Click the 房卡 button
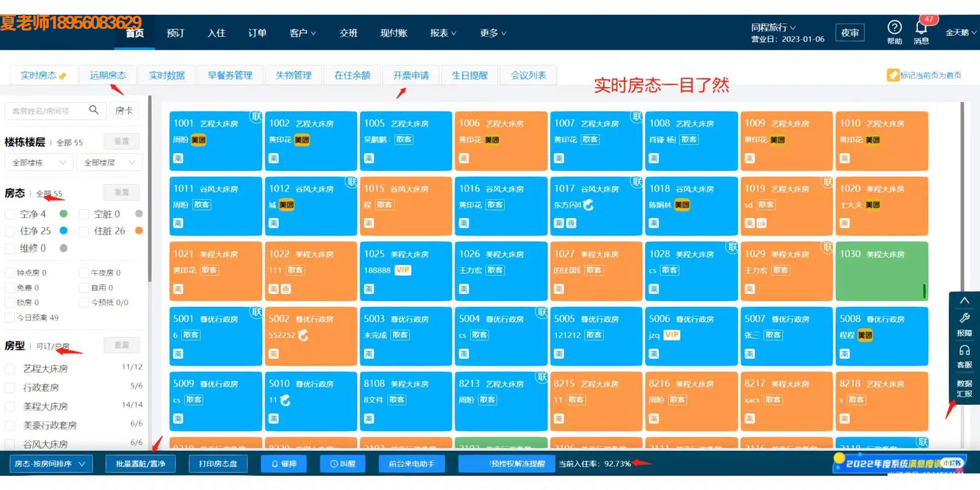This screenshot has height=490, width=980. 124,110
